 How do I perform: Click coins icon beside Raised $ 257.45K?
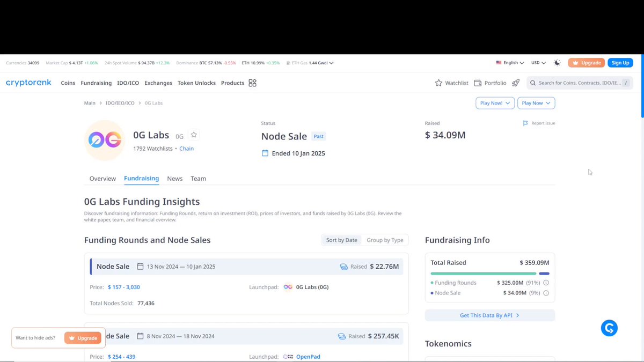(342, 336)
